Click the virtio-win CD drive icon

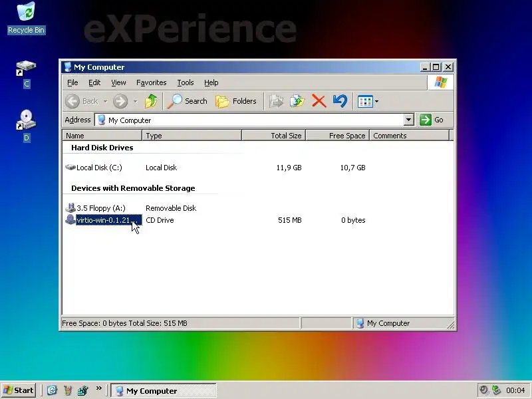[70, 219]
